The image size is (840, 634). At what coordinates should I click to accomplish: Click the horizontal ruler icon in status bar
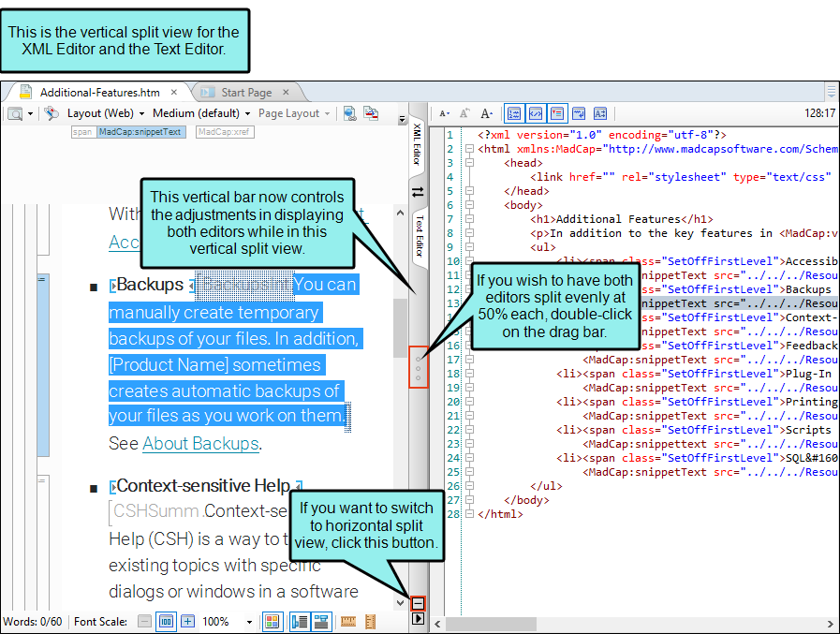pos(347,621)
